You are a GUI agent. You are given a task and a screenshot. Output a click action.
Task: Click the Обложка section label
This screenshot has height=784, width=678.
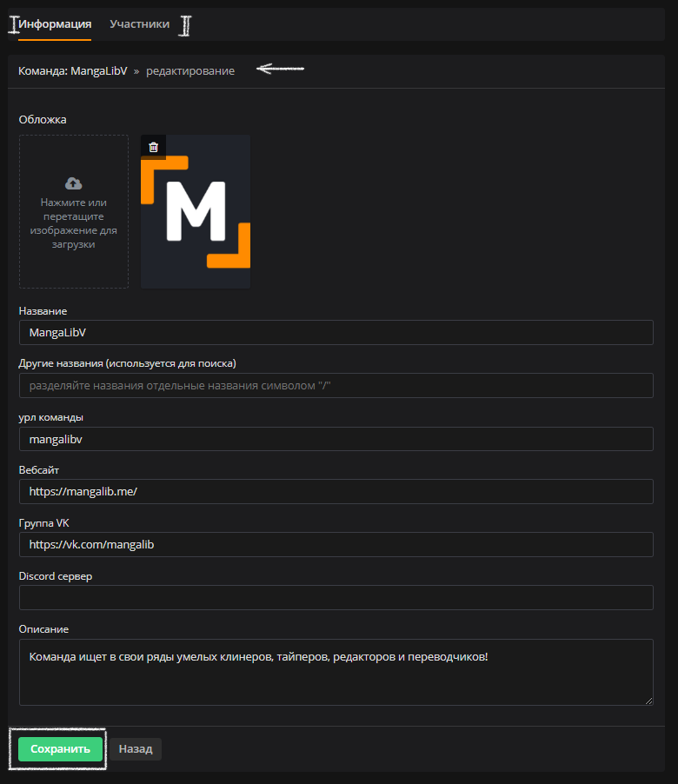click(x=43, y=119)
